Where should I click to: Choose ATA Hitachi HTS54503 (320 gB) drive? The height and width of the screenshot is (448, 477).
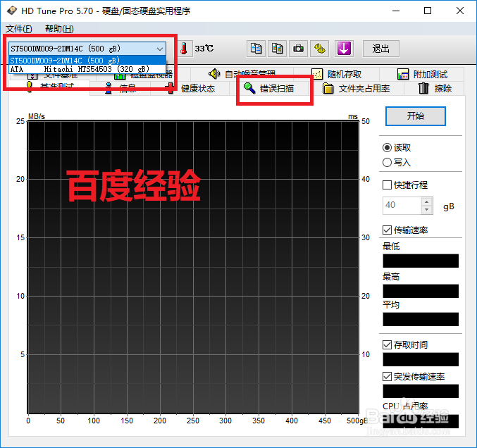pos(87,69)
